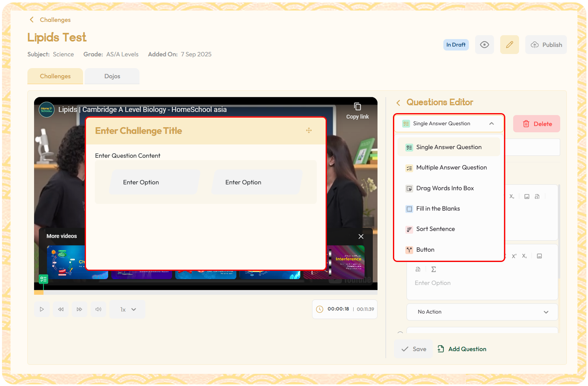Mute the video with speaker icon
588x386 pixels.
98,309
